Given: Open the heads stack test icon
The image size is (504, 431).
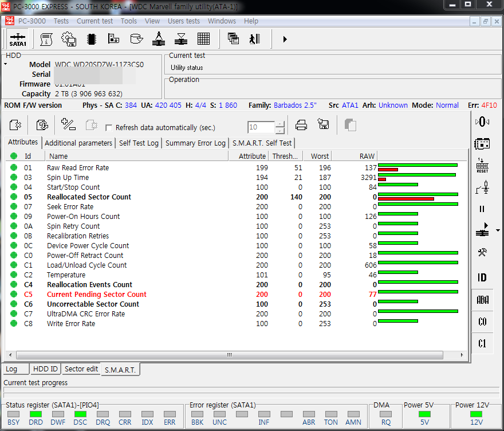Looking at the screenshot, I should click(x=159, y=39).
